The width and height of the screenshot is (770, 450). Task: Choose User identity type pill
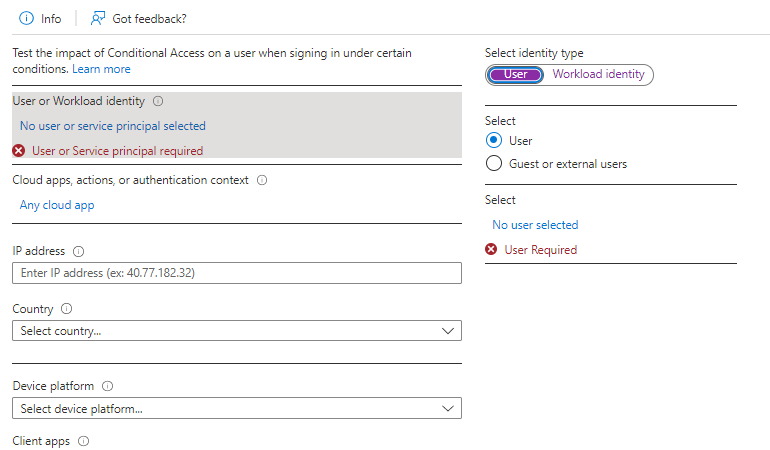[x=515, y=74]
